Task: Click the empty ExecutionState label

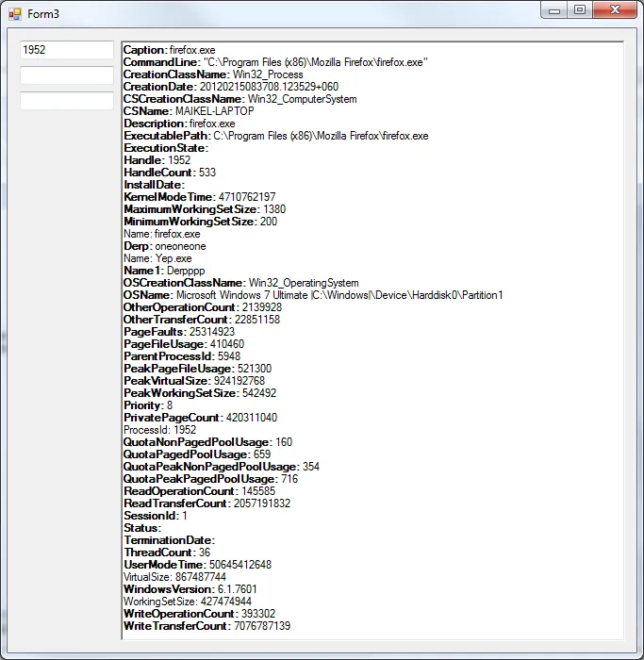Action: [166, 148]
